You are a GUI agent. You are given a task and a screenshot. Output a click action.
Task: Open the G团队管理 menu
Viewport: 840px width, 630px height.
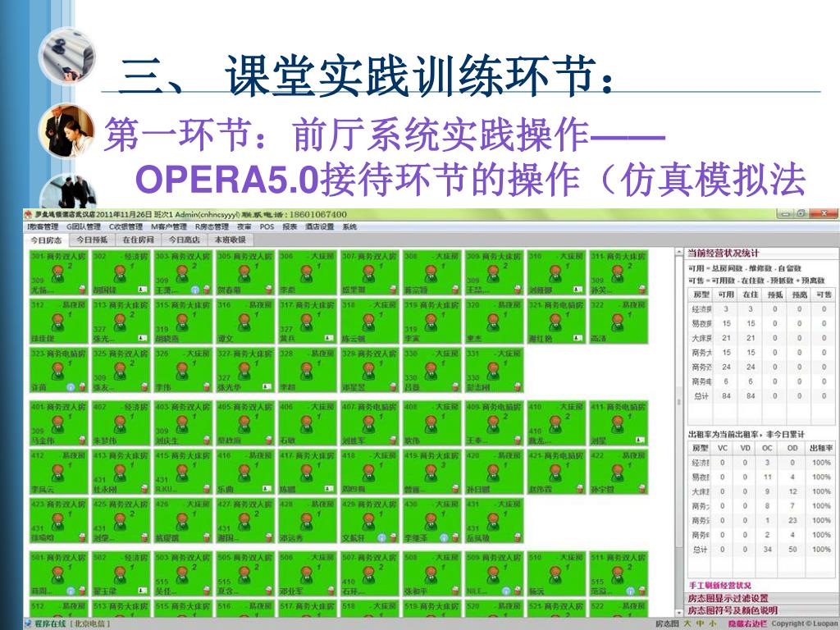point(84,226)
